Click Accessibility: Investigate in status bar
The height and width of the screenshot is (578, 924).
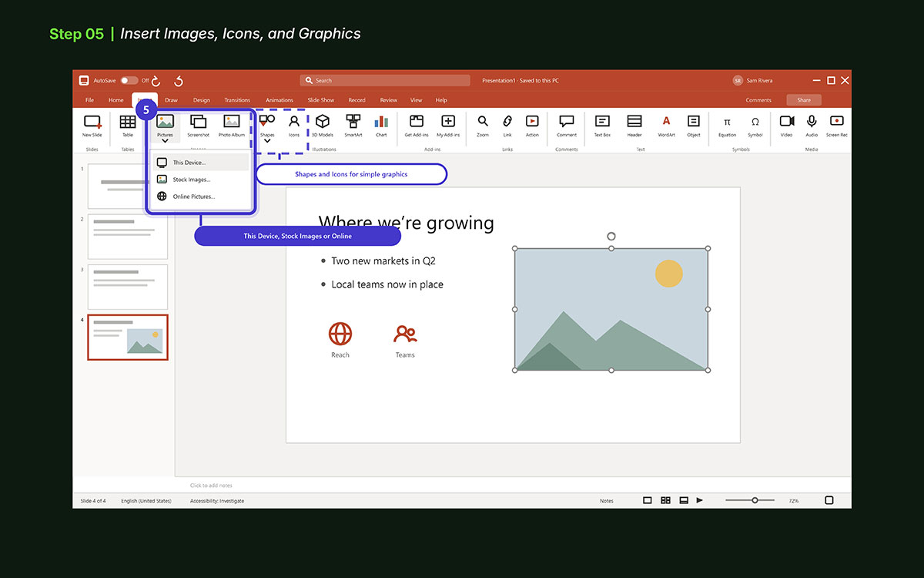point(217,501)
